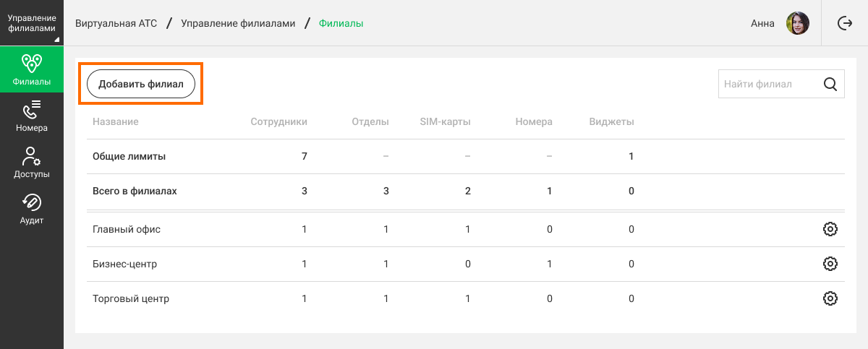Click the logout icon in header
The width and height of the screenshot is (868, 349).
[845, 23]
